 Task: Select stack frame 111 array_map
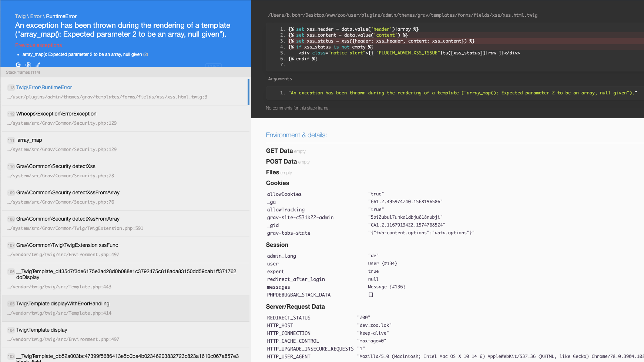pyautogui.click(x=126, y=145)
